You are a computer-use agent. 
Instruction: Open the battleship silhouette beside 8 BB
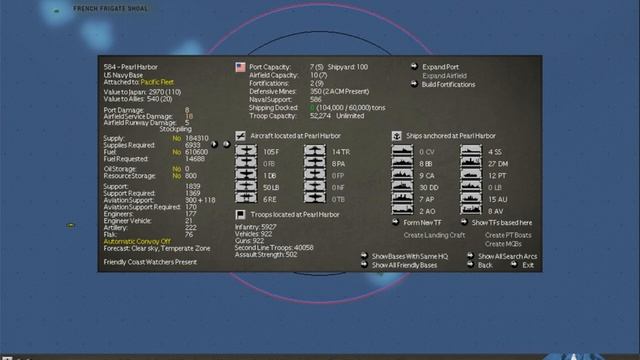[402, 163]
